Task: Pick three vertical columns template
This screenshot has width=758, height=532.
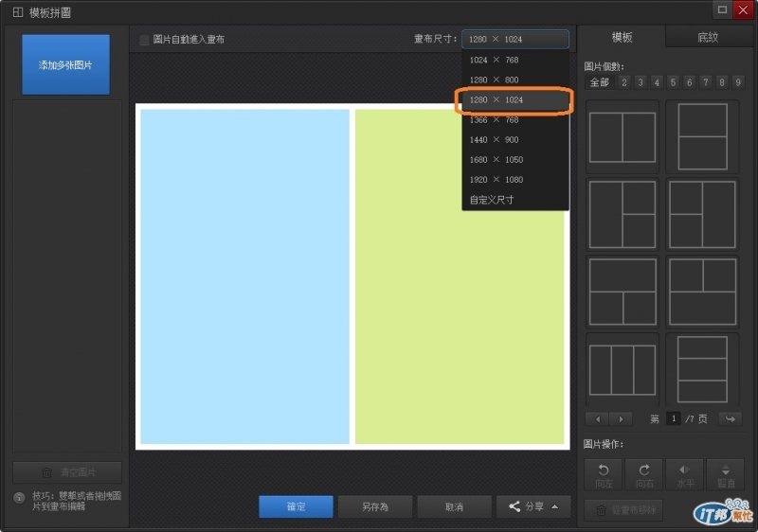Action: [x=623, y=370]
